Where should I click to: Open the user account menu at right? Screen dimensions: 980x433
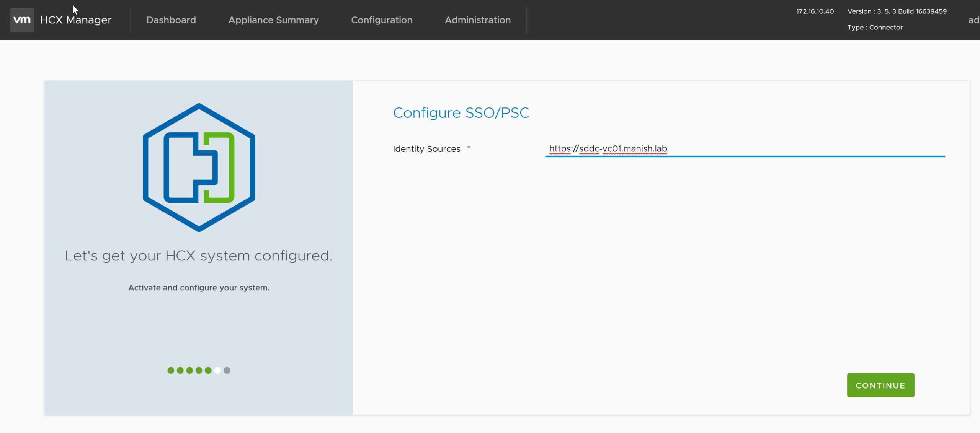click(973, 20)
